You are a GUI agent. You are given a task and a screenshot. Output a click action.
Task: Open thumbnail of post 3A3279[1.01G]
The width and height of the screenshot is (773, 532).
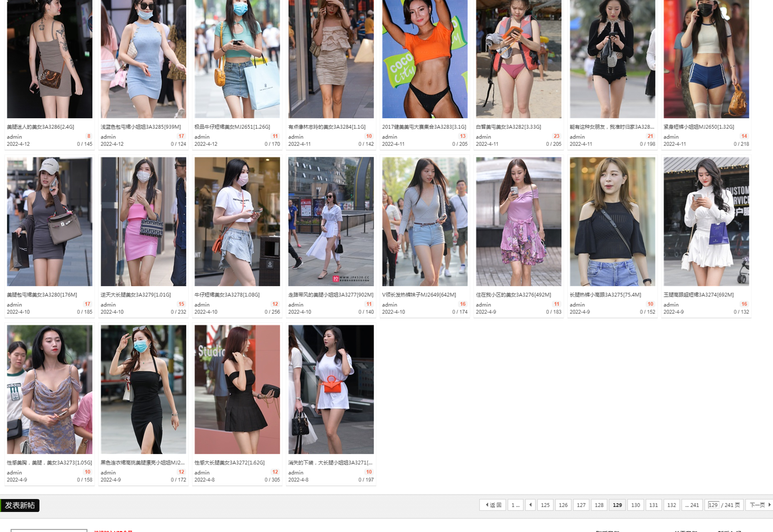[x=143, y=222]
